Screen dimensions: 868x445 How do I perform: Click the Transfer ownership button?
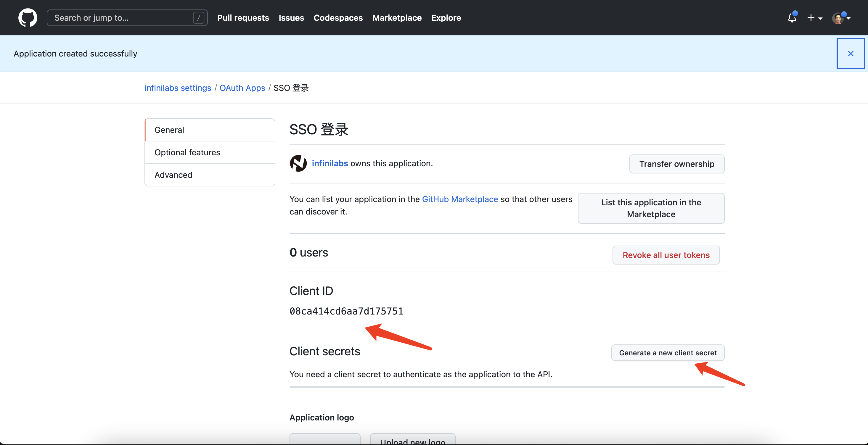point(677,164)
